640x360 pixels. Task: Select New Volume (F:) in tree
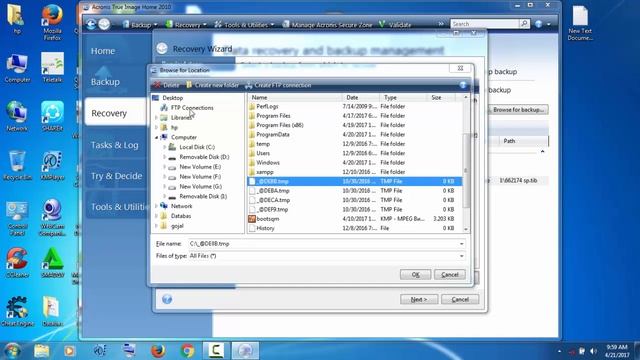point(200,177)
